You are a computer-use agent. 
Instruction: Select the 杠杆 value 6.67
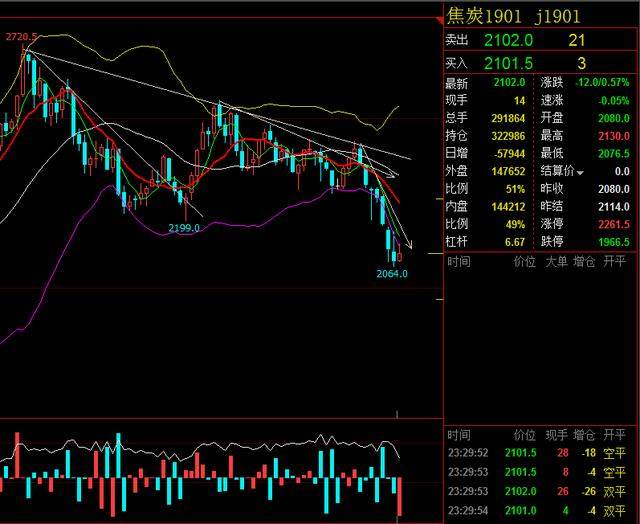point(515,242)
